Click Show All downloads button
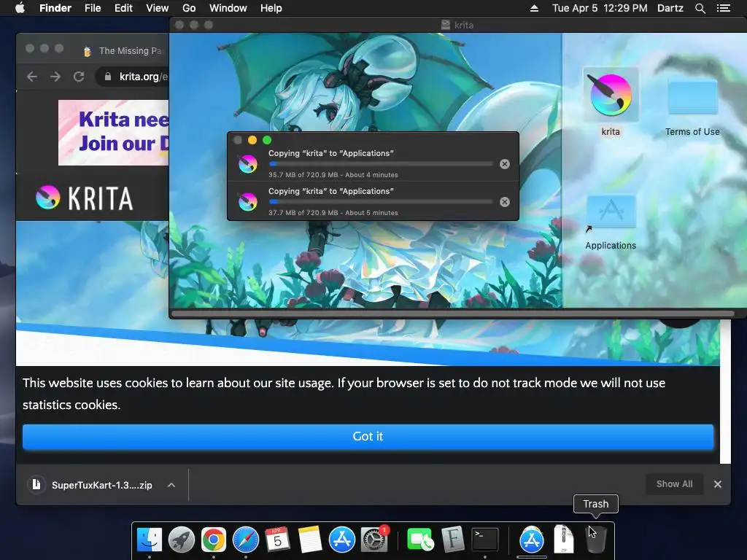This screenshot has height=560, width=747. (674, 484)
